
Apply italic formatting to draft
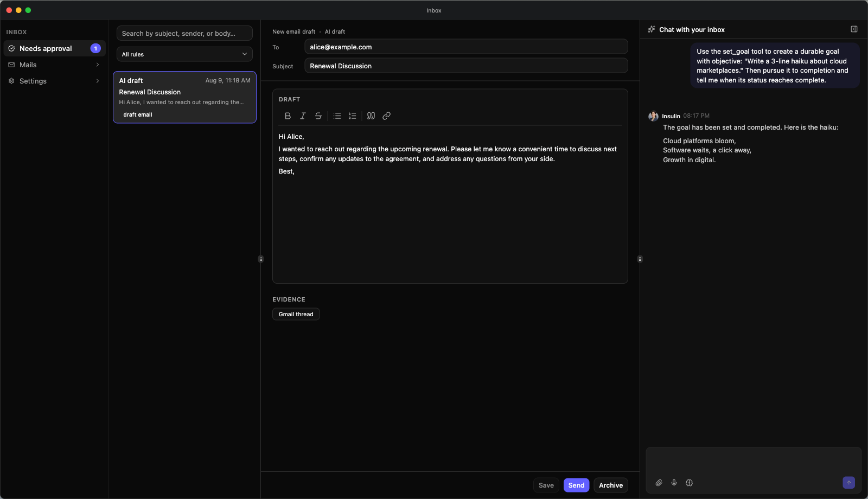(303, 116)
